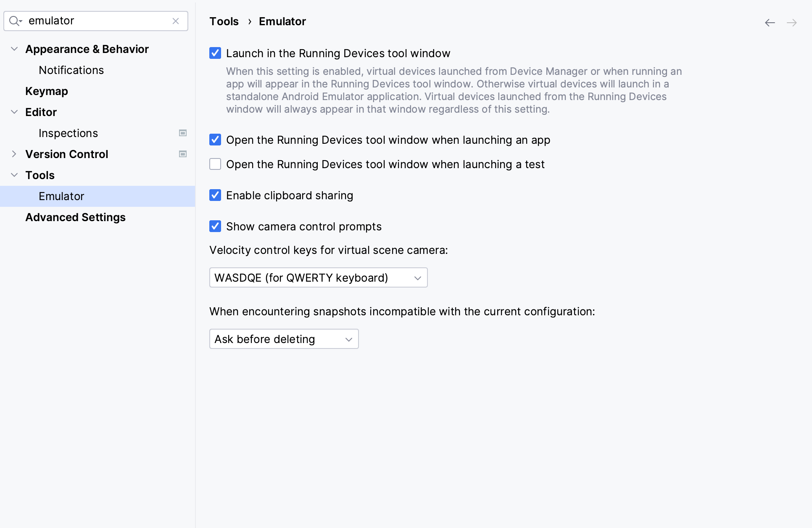Open the Ask before deleting dropdown
The height and width of the screenshot is (528, 812).
[284, 339]
